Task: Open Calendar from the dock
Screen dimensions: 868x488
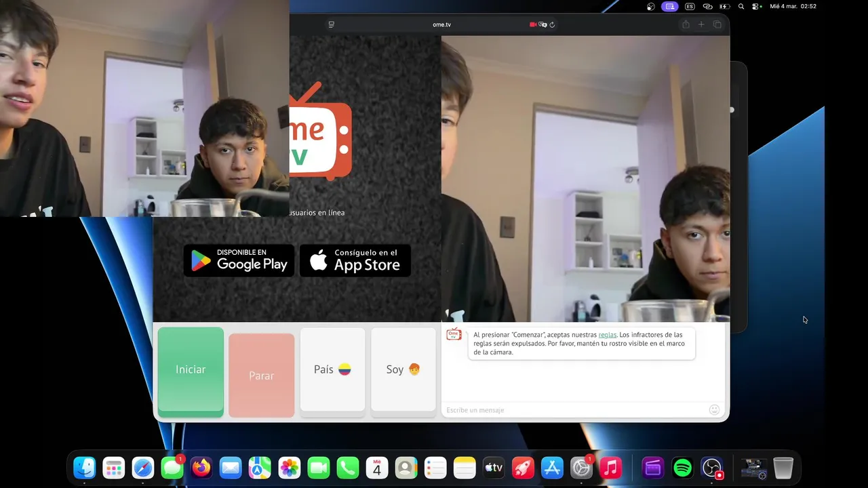Action: 377,468
